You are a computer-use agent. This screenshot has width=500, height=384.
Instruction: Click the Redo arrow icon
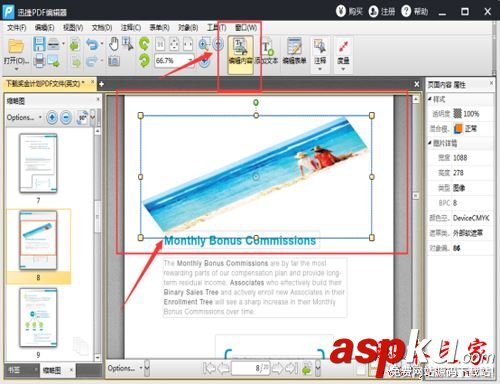pyautogui.click(x=92, y=61)
